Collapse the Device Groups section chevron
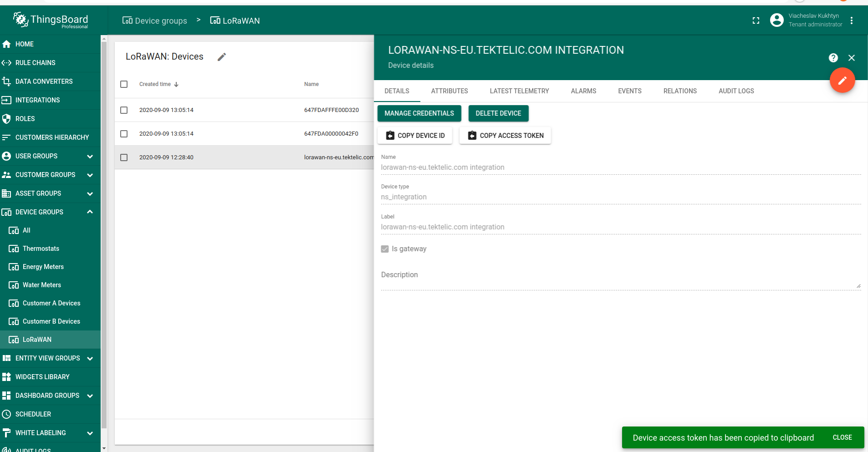Screen dimensions: 868x452 tap(90, 212)
